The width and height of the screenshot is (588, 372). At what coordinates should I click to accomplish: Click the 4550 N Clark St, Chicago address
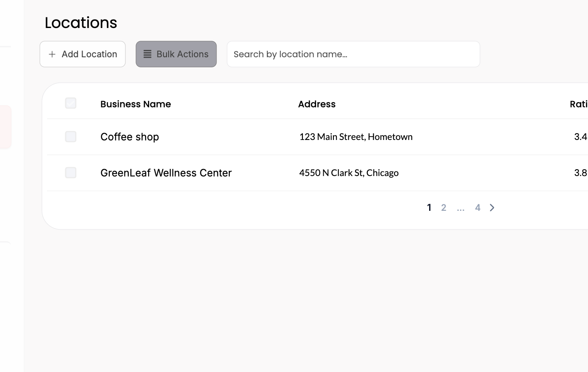(349, 173)
